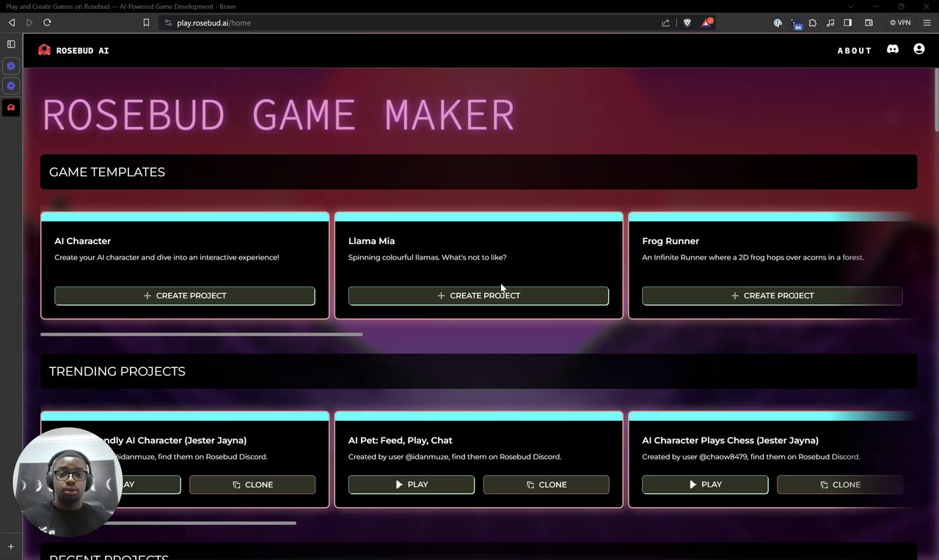Viewport: 939px width, 560px height.
Task: Click the Frog Runner infinite runner description
Action: pos(753,257)
